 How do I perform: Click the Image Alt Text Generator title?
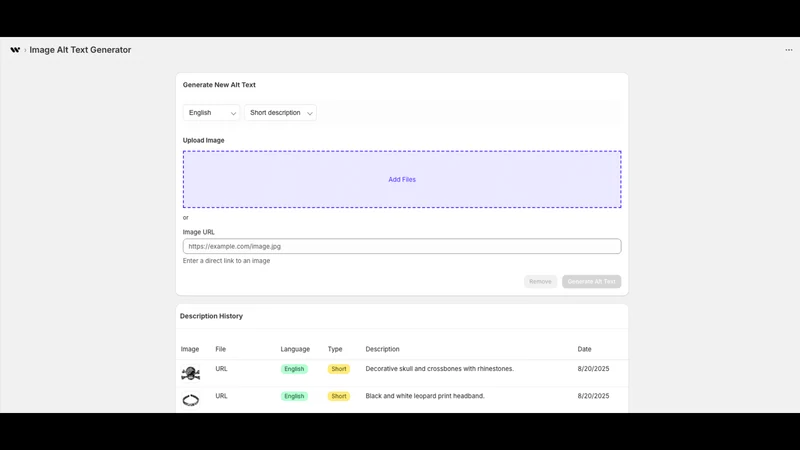80,50
